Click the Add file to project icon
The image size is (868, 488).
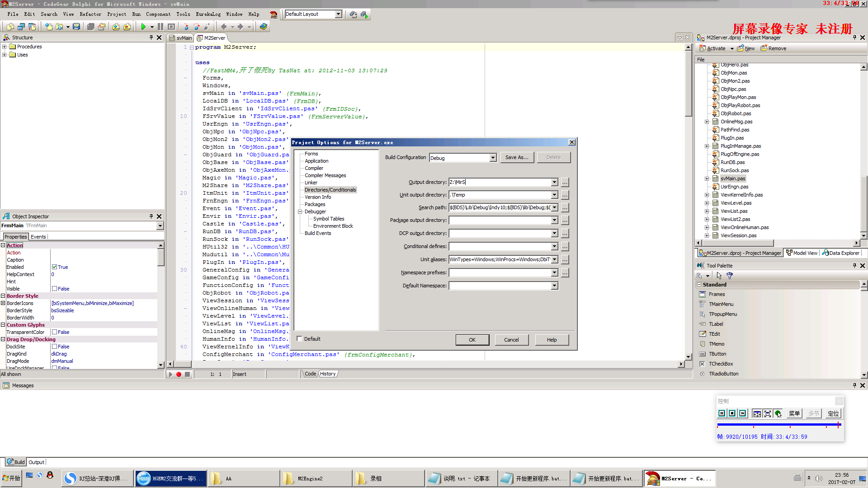(x=116, y=27)
